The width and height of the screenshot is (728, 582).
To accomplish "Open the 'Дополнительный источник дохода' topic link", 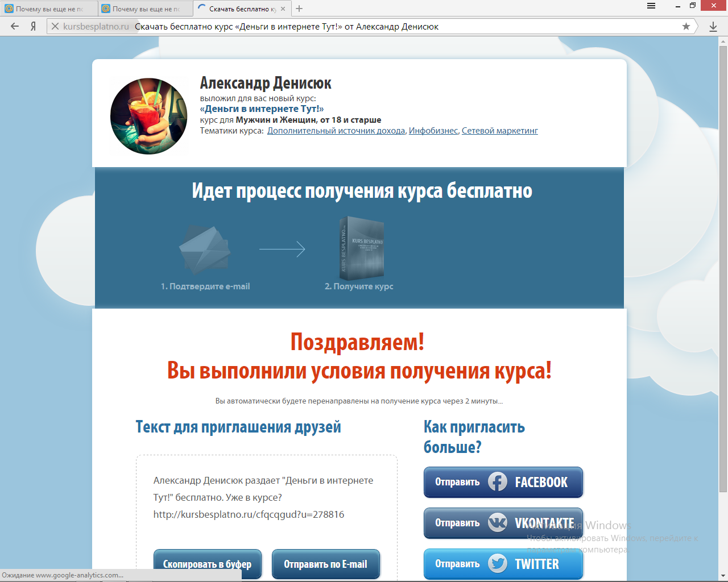I will click(336, 131).
